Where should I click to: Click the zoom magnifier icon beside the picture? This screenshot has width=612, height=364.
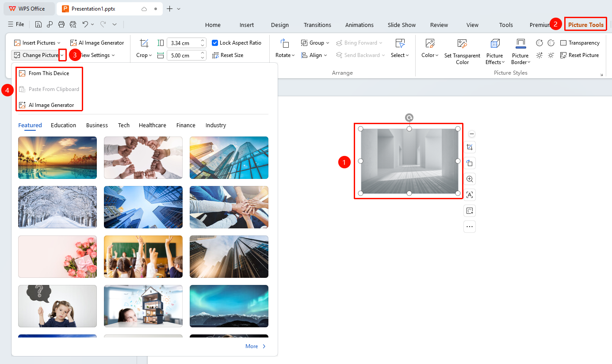(x=470, y=179)
